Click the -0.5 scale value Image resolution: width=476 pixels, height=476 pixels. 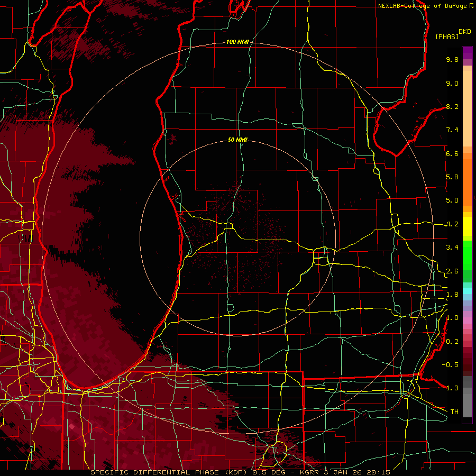click(x=450, y=365)
